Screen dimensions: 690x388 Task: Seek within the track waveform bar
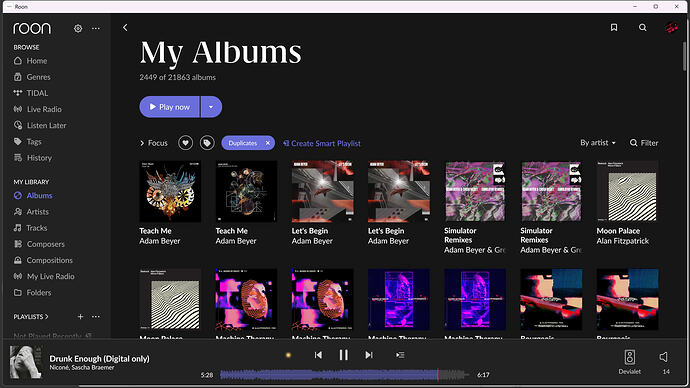click(x=344, y=375)
